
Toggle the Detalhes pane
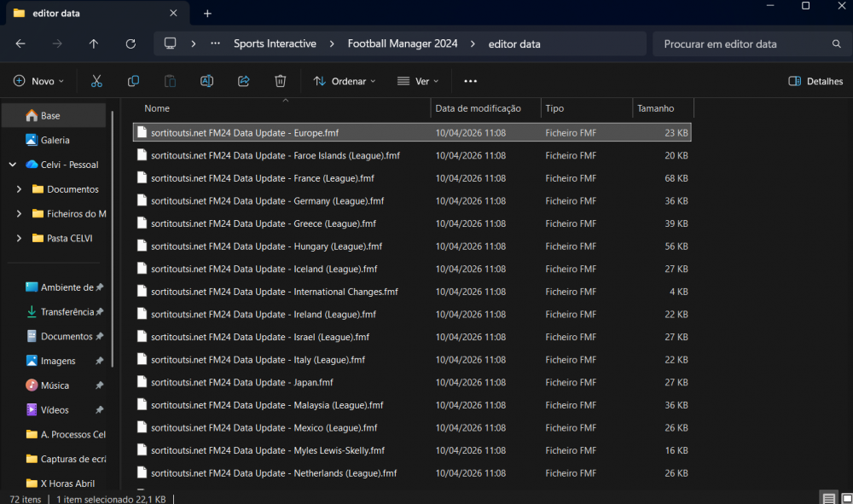(x=815, y=81)
